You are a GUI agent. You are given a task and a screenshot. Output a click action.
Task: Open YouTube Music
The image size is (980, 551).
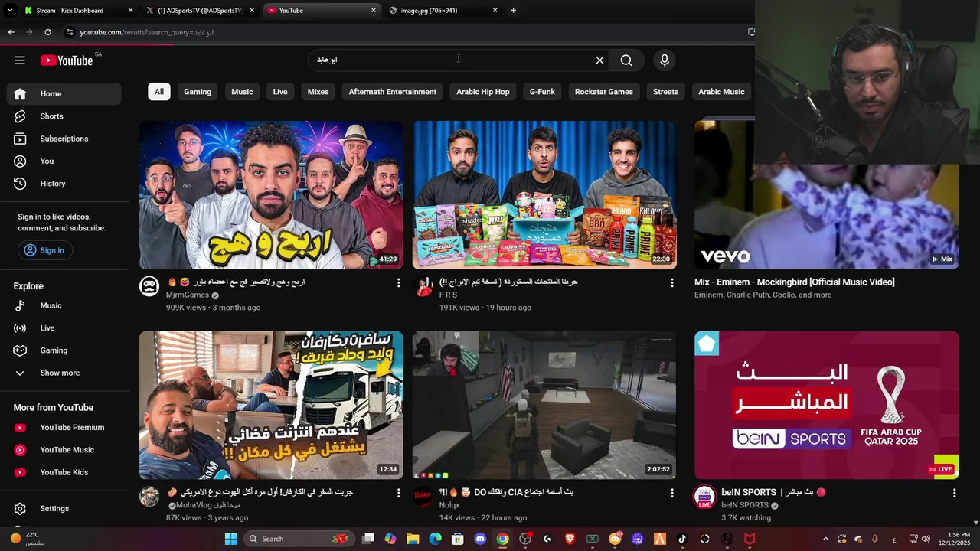coord(64,450)
